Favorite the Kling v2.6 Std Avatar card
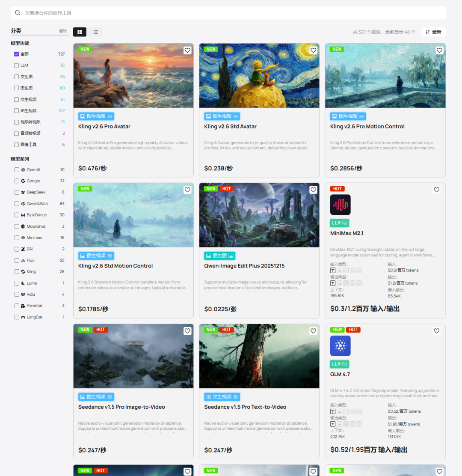 tap(314, 51)
